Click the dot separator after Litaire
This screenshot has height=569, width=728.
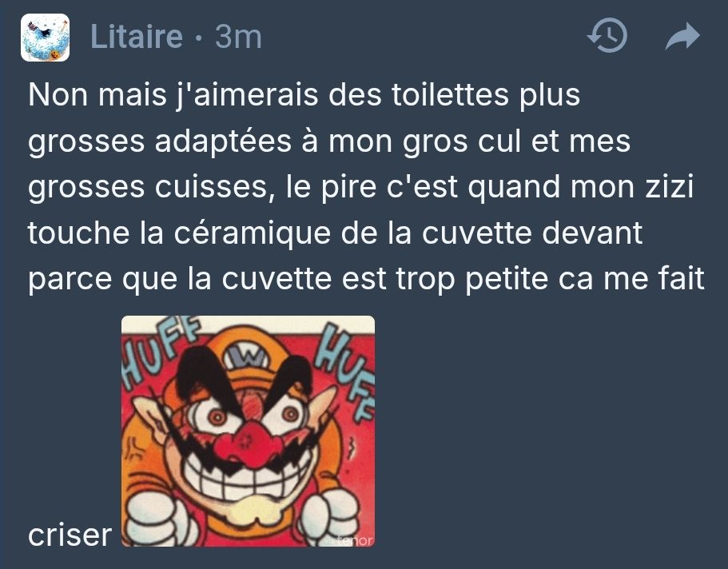coord(199,38)
